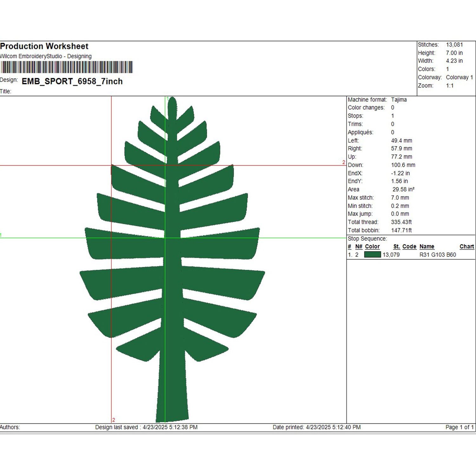The height and width of the screenshot is (474, 476).
Task: Click the Title label
Action: tap(6, 91)
